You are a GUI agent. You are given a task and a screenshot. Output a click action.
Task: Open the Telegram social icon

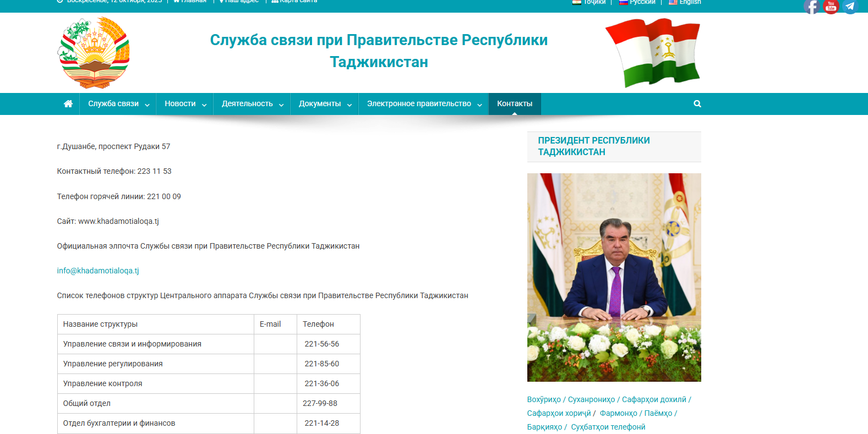[850, 6]
